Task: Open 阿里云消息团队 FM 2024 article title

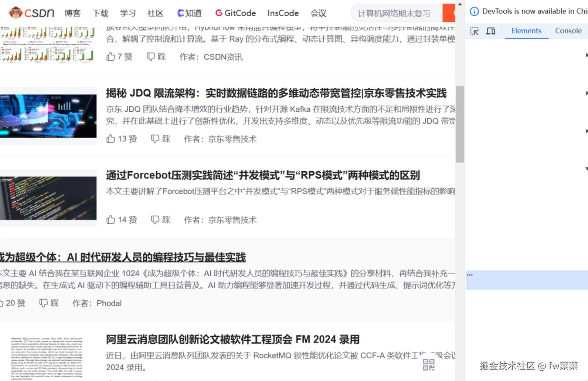Action: (233, 339)
